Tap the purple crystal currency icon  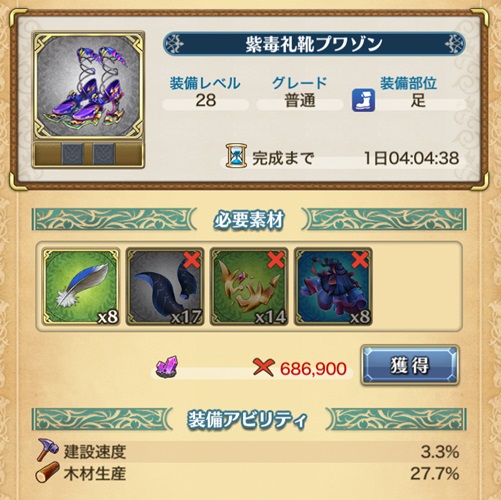pyautogui.click(x=167, y=367)
